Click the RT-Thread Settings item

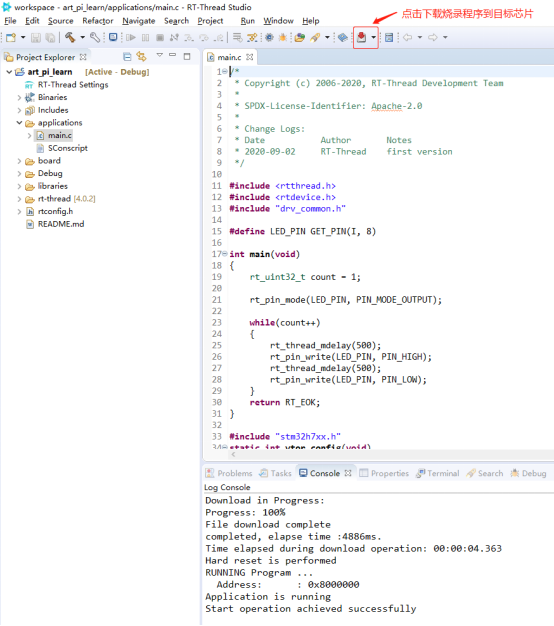[x=73, y=85]
